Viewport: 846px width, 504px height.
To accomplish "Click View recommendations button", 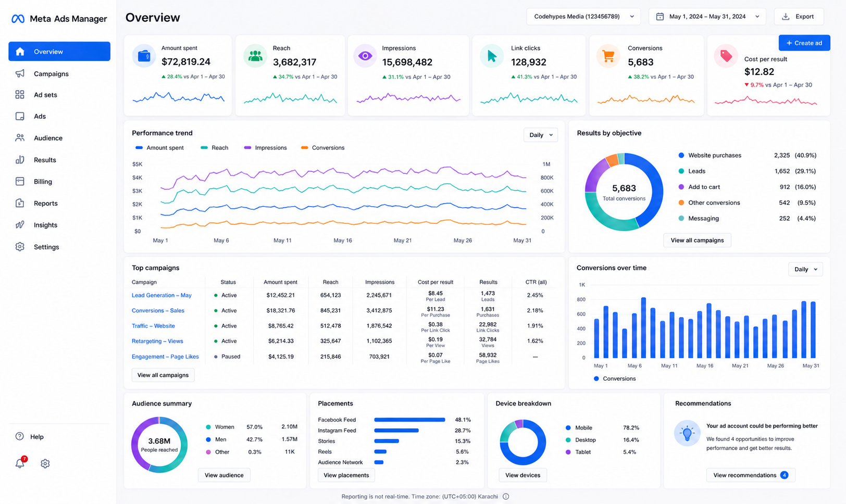I will [751, 475].
